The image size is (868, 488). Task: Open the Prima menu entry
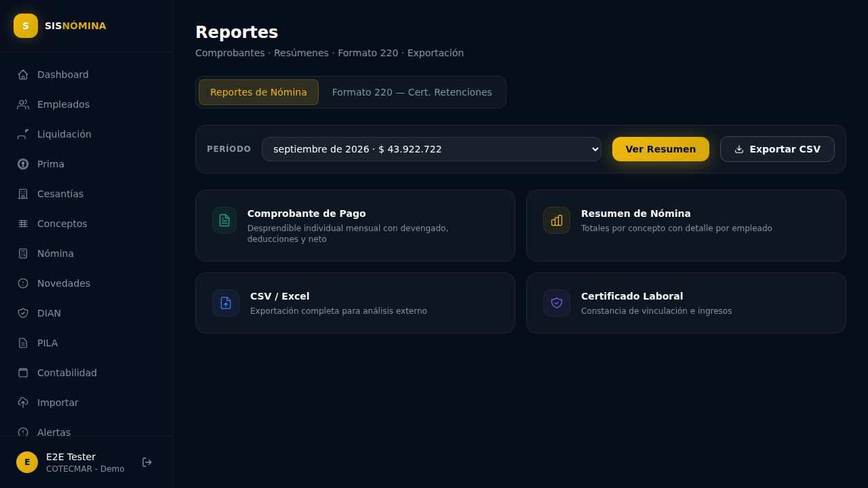(87, 164)
